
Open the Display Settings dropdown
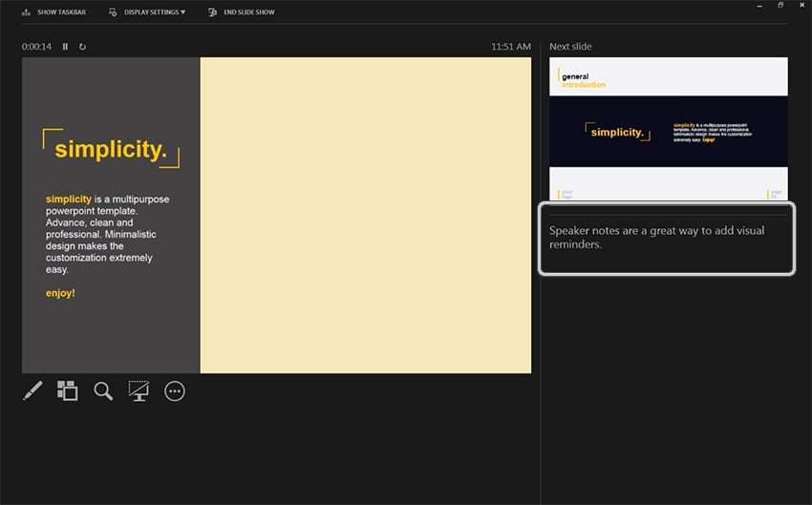pos(155,11)
